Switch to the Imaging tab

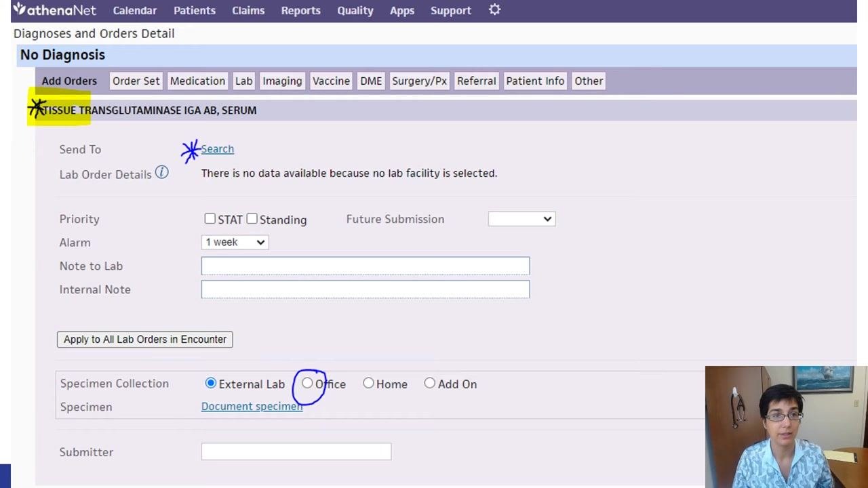pyautogui.click(x=282, y=81)
